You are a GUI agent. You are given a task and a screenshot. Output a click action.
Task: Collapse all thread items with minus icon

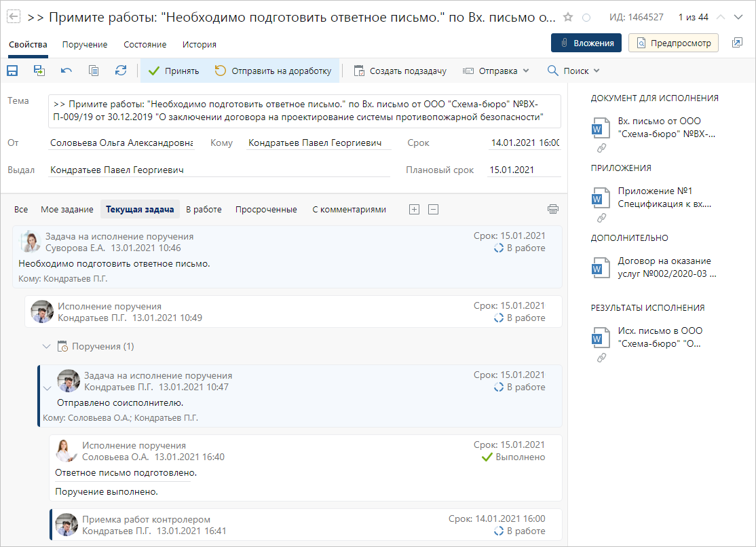tap(434, 209)
